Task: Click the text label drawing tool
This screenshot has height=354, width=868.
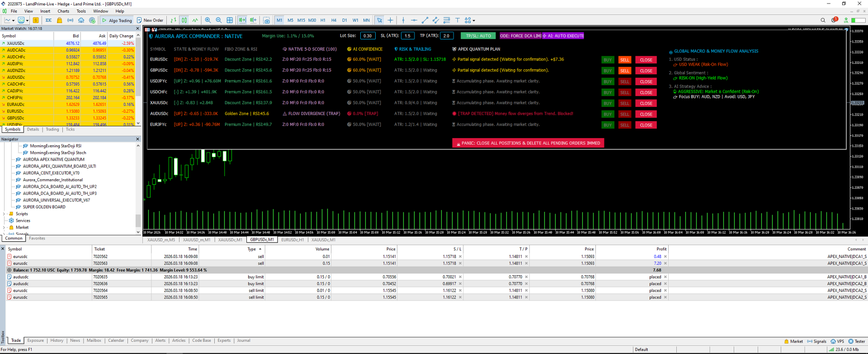Action: (458, 20)
